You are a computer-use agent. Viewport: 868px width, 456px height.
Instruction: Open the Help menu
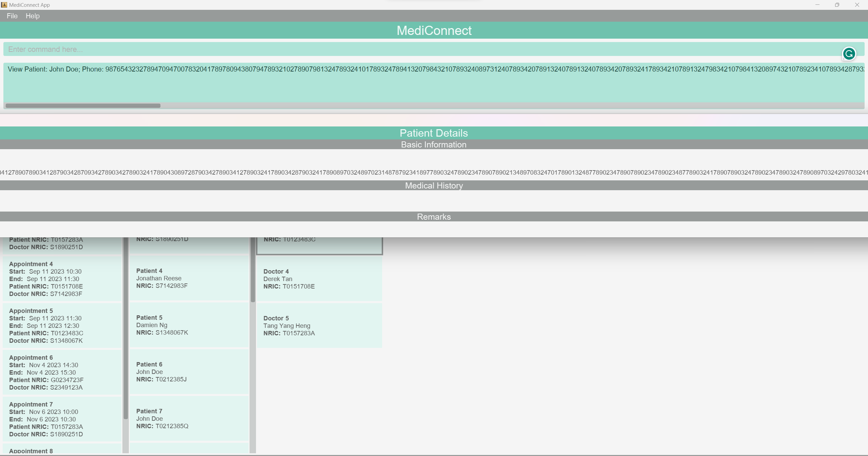[33, 16]
